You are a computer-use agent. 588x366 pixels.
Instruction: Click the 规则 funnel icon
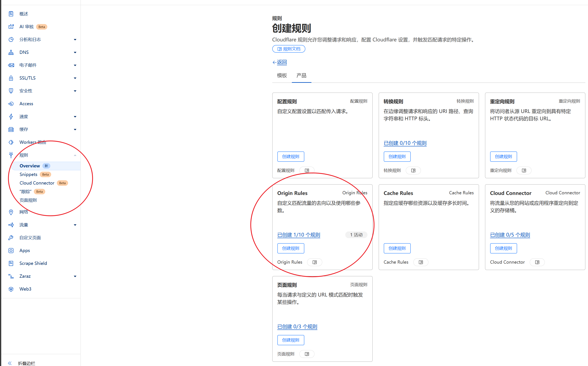click(11, 155)
